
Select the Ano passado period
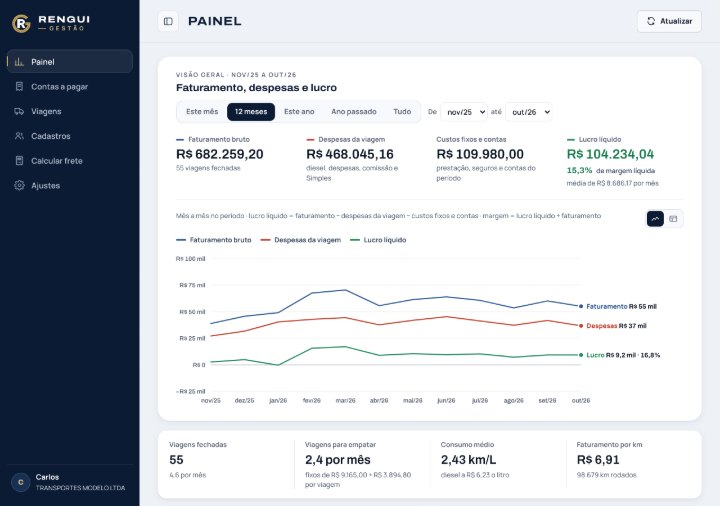(x=354, y=112)
